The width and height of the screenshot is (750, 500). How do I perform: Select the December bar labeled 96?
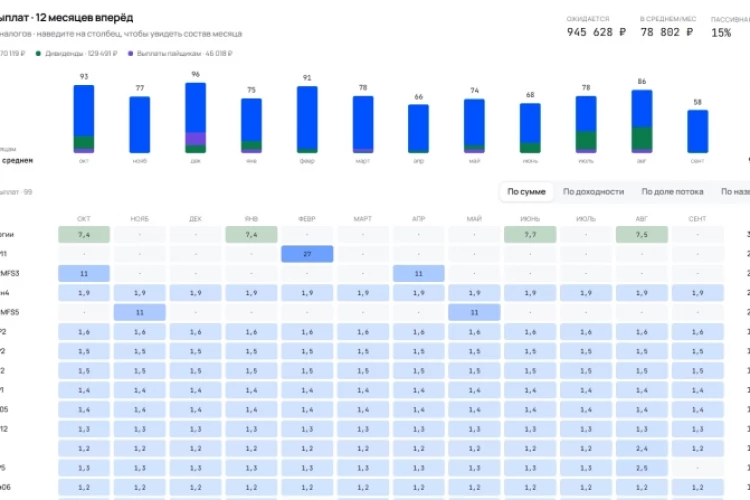tap(196, 118)
